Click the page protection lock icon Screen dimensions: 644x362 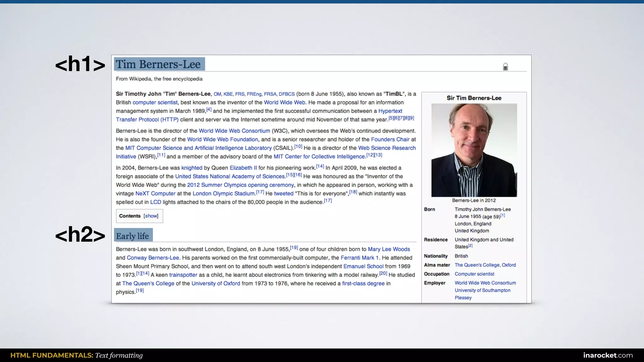point(505,67)
